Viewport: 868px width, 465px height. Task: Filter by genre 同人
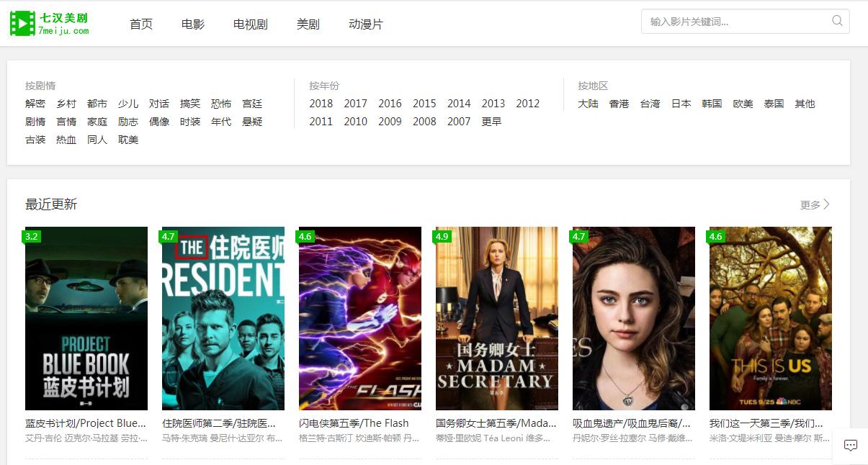tap(97, 140)
